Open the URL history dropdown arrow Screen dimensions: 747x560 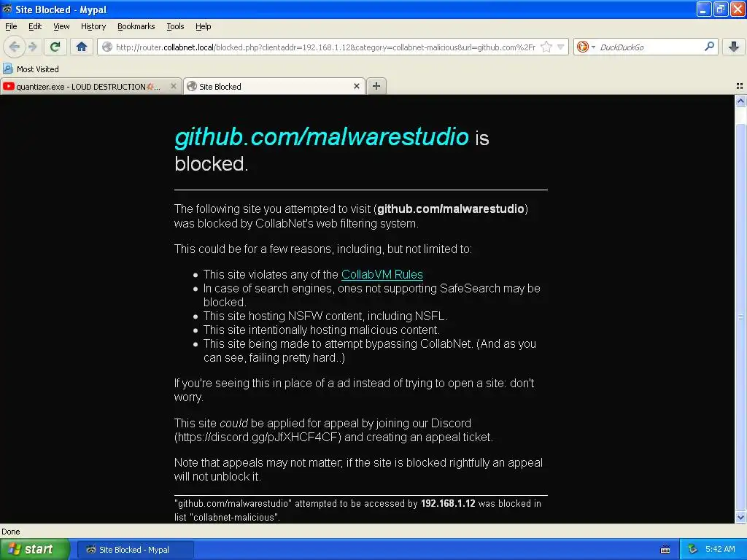coord(561,47)
